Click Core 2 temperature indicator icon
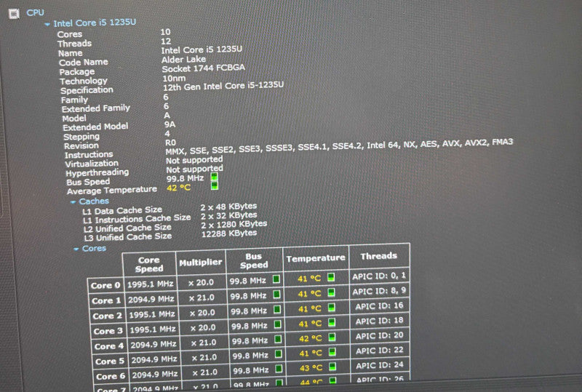582x392 pixels. click(332, 308)
